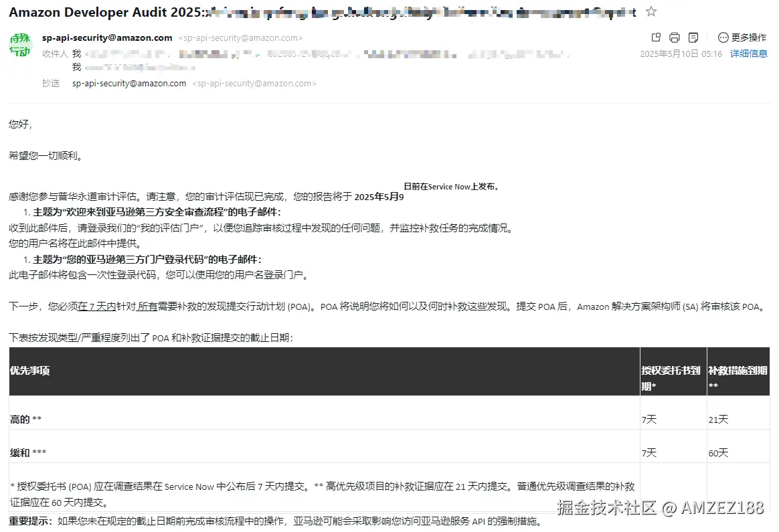Click the print email icon
Image resolution: width=779 pixels, height=532 pixels.
pos(674,37)
